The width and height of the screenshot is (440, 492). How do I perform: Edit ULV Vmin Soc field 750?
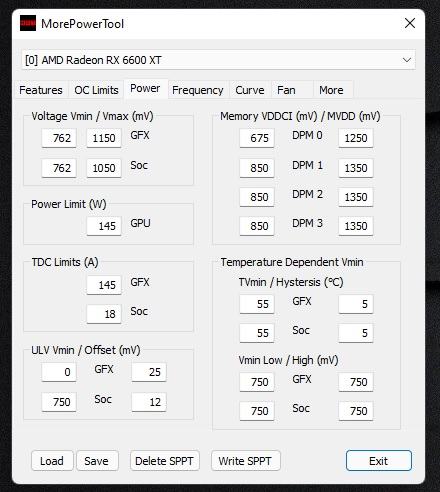pyautogui.click(x=59, y=402)
